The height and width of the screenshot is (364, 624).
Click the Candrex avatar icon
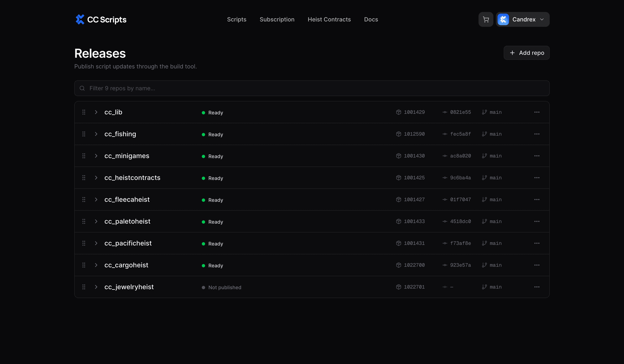(503, 19)
